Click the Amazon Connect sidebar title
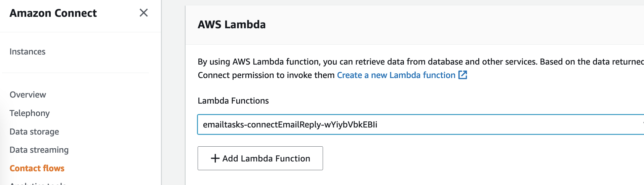644x185 pixels. pos(53,13)
